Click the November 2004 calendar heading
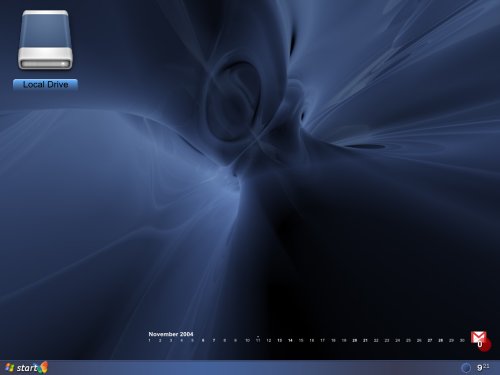The width and height of the screenshot is (500, 375). [171, 334]
